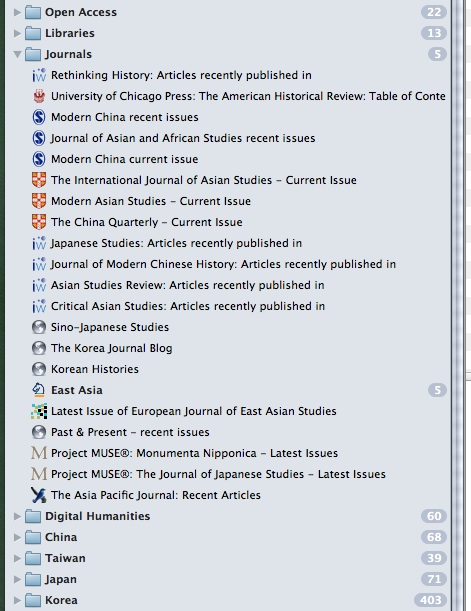Open 'Modern China recent issues' feed

click(125, 117)
